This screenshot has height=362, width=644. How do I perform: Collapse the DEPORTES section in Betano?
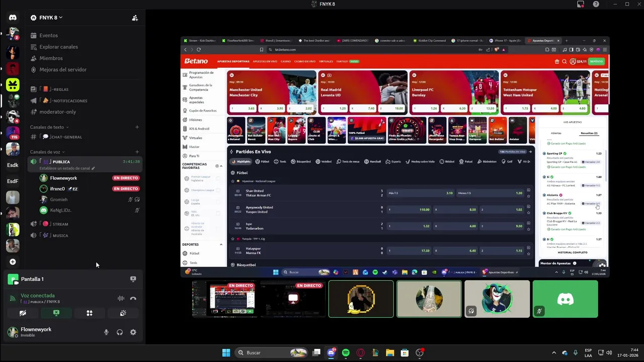click(x=221, y=244)
